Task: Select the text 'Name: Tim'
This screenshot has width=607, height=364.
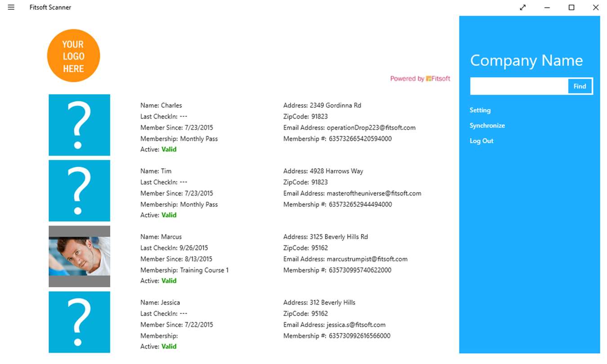Action: pos(156,171)
